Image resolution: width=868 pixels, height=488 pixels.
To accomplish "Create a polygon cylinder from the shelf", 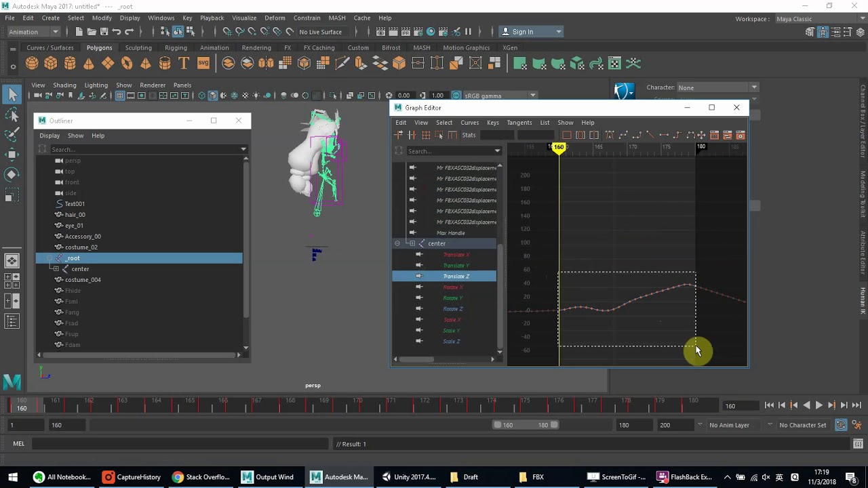I will [x=70, y=64].
